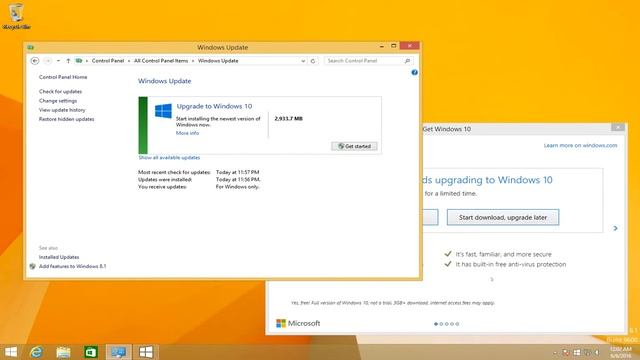Open File Explorer from taskbar
640x360 pixels.
pyautogui.click(x=63, y=352)
